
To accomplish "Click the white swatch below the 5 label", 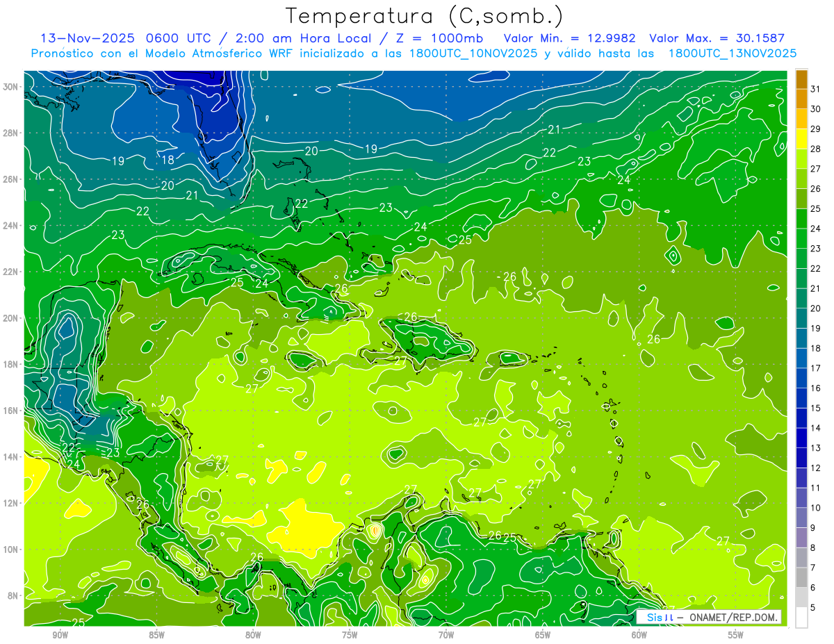I will tap(801, 618).
